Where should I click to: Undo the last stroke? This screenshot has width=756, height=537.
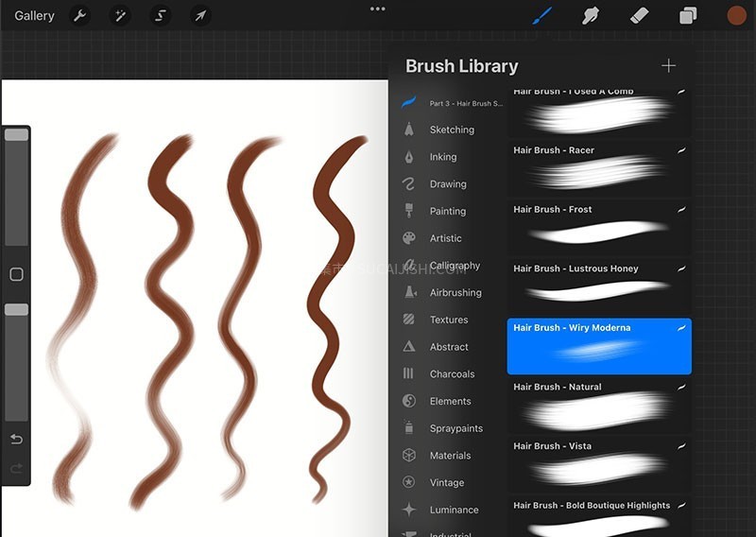pos(16,439)
